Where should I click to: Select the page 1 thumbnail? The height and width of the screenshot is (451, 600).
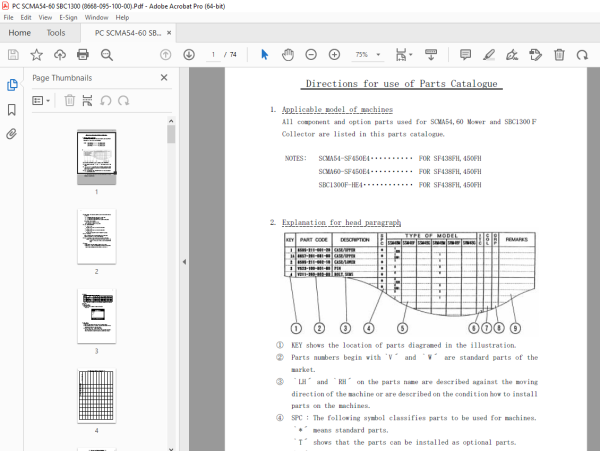[96, 157]
